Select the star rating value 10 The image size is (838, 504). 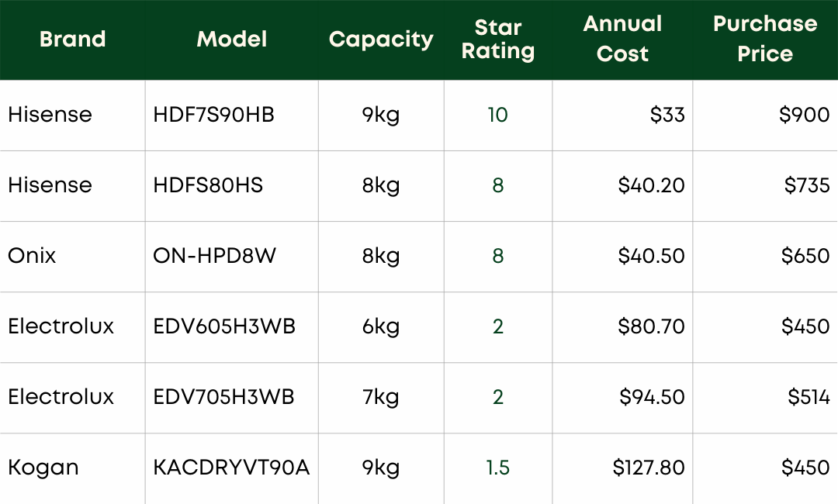pyautogui.click(x=497, y=115)
